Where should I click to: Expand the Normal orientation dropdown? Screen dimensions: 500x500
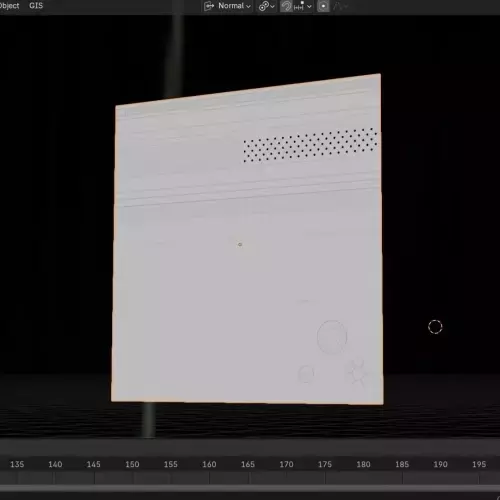point(234,6)
